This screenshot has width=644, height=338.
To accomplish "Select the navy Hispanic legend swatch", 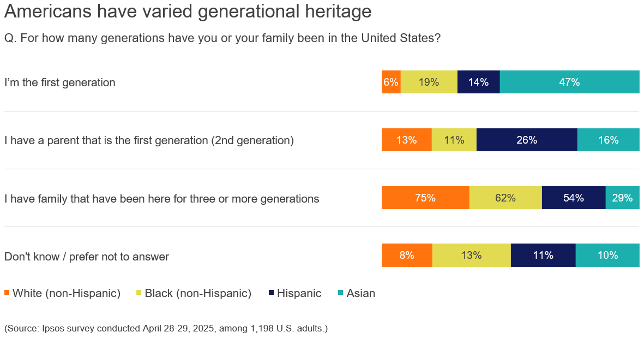I will pos(271,293).
